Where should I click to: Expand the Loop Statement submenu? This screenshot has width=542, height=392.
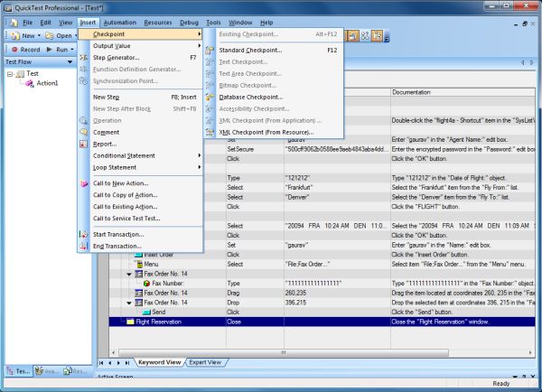click(200, 168)
